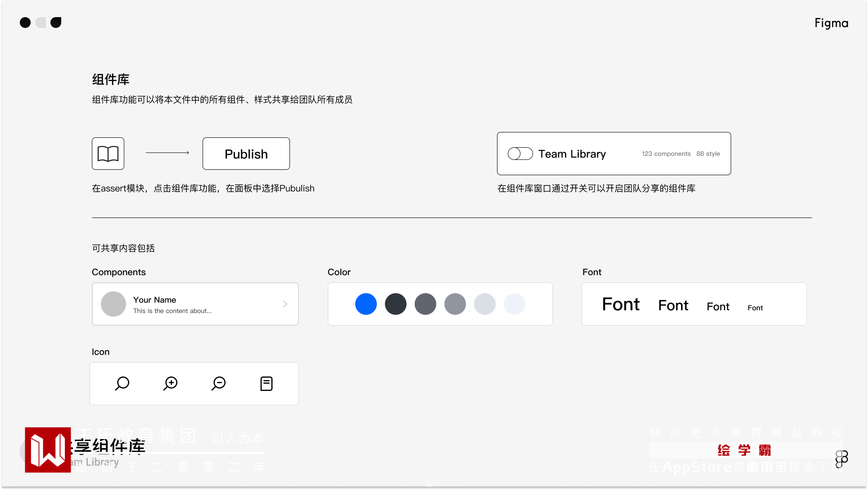The width and height of the screenshot is (868, 490).
Task: Click the 123 components label
Action: (x=666, y=154)
